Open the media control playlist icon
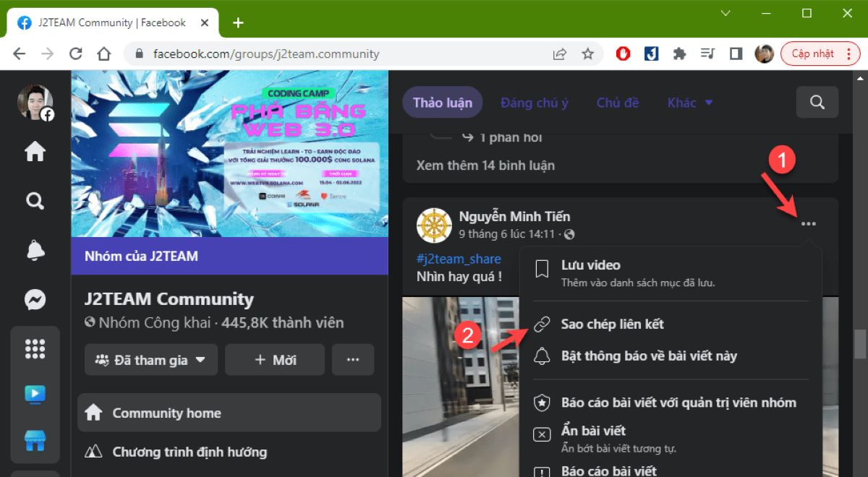The height and width of the screenshot is (477, 868). pyautogui.click(x=707, y=53)
